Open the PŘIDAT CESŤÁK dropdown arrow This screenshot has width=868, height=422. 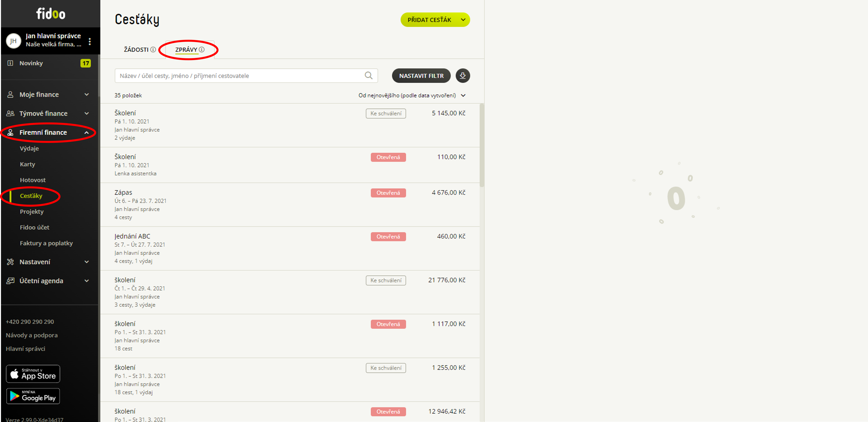[x=463, y=20]
